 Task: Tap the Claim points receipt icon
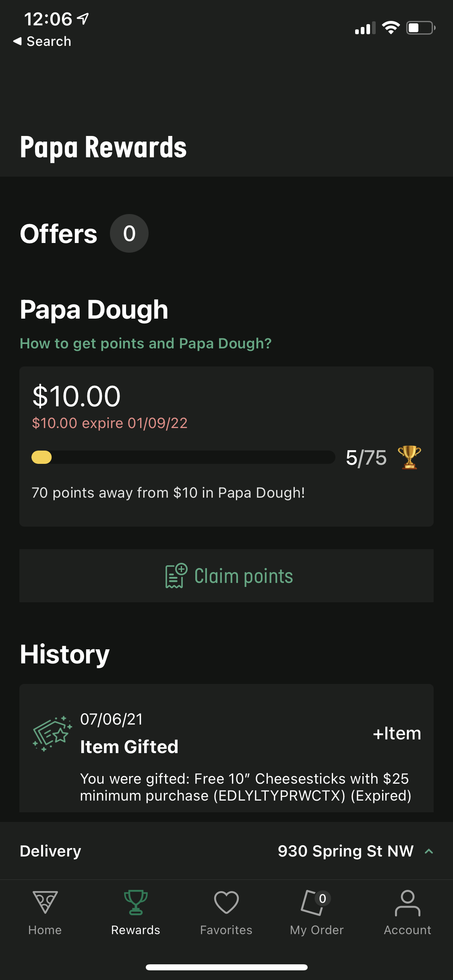pyautogui.click(x=176, y=576)
